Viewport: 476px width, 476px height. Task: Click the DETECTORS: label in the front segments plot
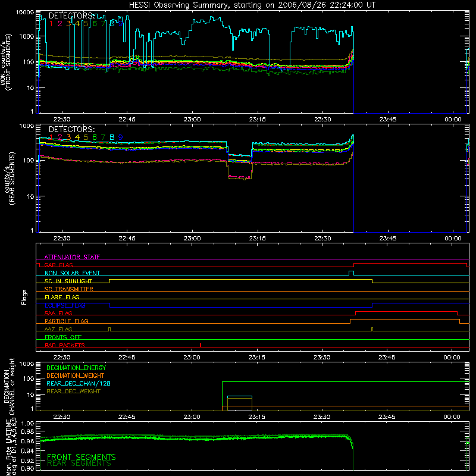[72, 15]
